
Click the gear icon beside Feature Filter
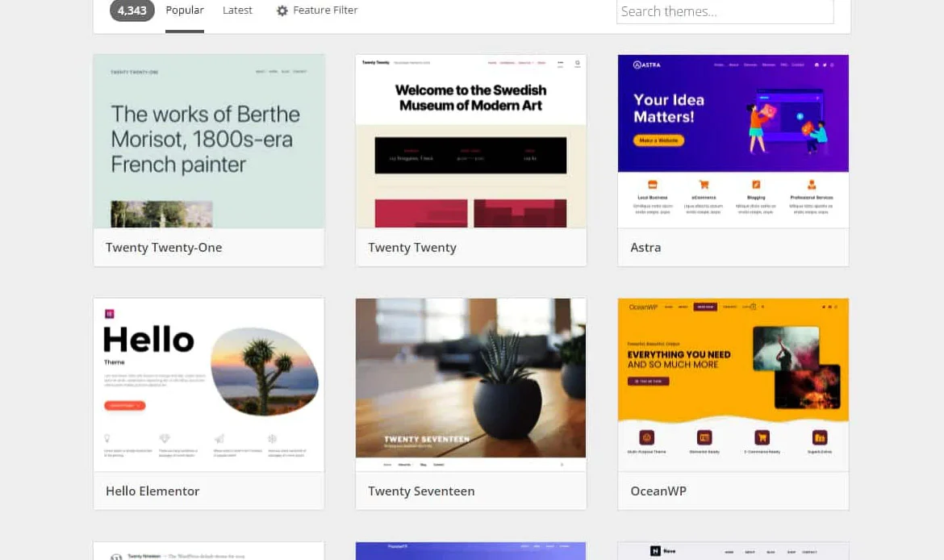(282, 11)
